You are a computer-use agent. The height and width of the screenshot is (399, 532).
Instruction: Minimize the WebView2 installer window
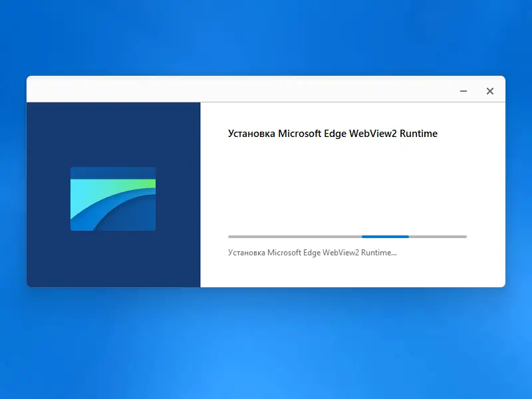pos(464,91)
